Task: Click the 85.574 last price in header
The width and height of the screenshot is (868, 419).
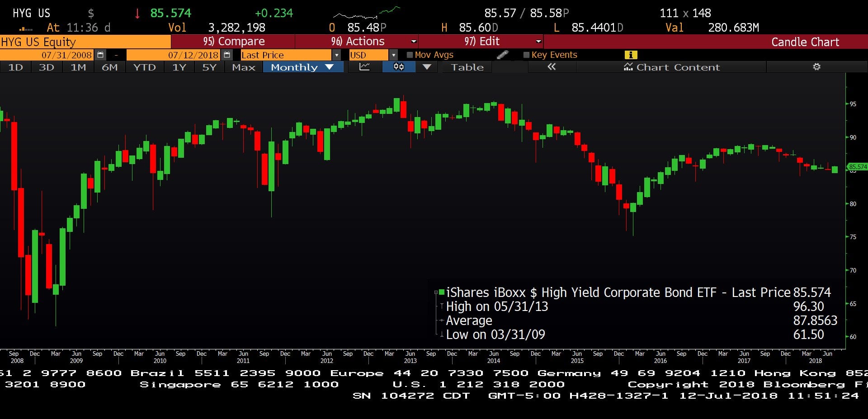Action: (170, 13)
